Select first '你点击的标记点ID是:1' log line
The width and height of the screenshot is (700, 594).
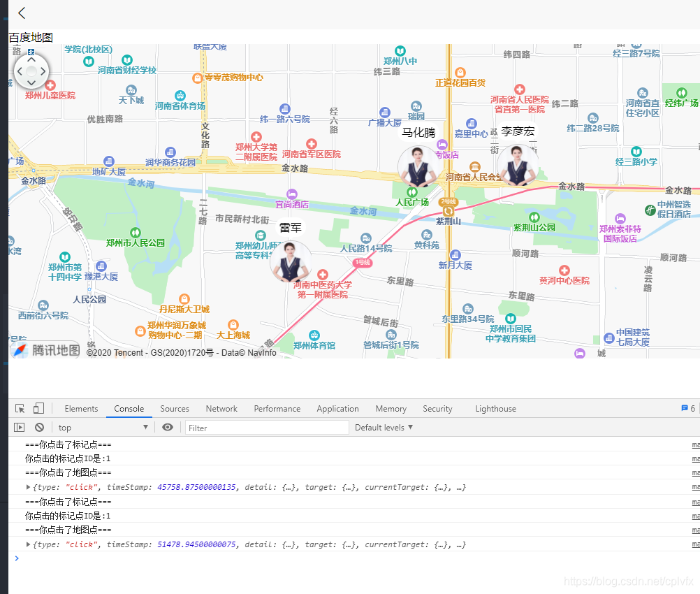coord(68,458)
